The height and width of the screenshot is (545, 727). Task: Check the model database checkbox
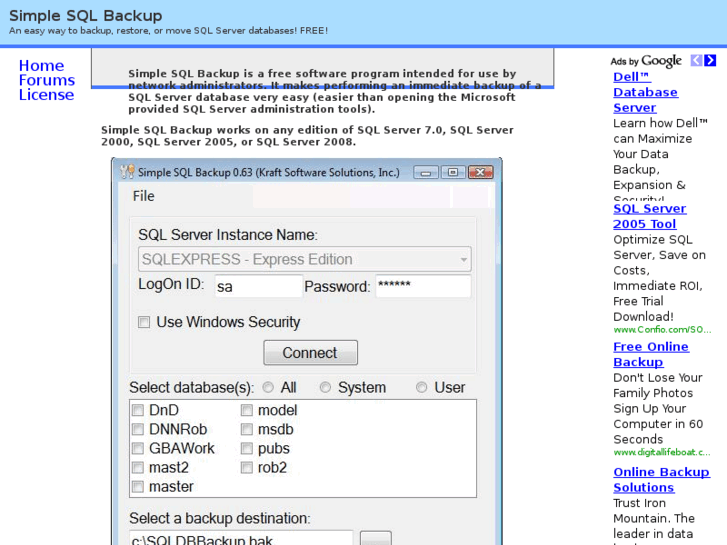click(x=247, y=410)
